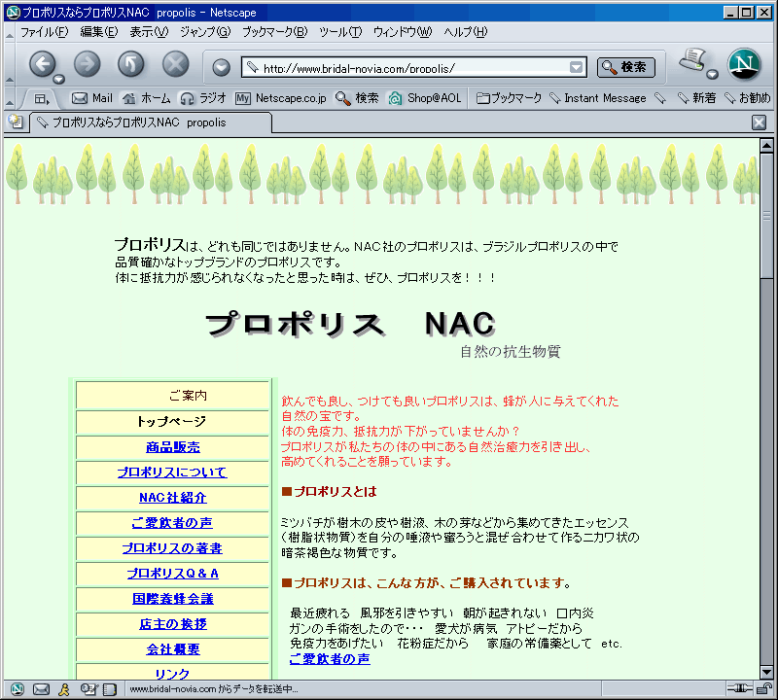This screenshot has height=700, width=778.
Task: Open ラジオ with the headphones icon
Action: (203, 98)
